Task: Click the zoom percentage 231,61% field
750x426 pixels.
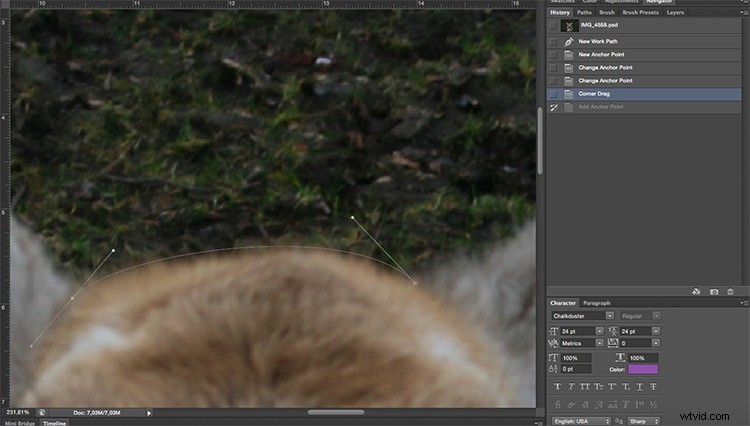Action: coord(18,412)
